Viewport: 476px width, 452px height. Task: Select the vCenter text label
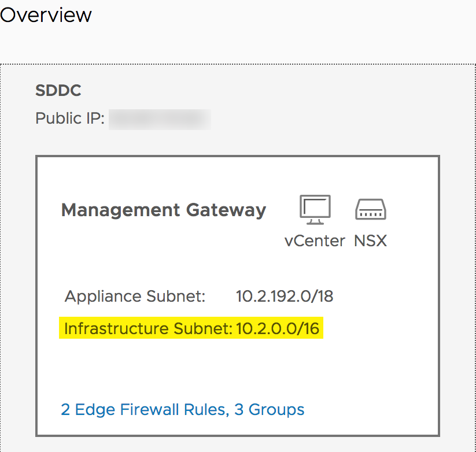[315, 240]
